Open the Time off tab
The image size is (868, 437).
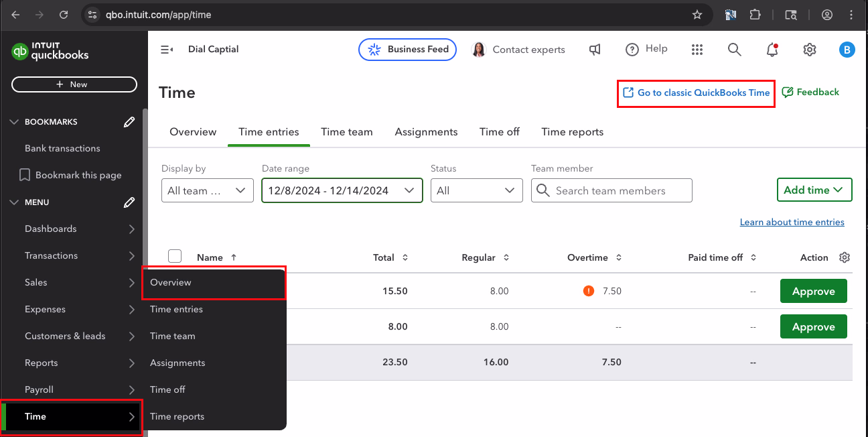(x=500, y=132)
